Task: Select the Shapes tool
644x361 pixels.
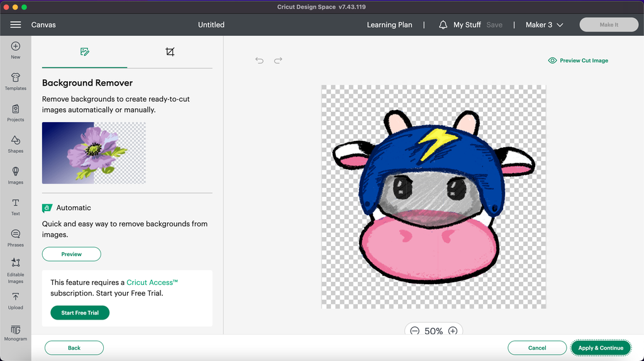Action: coord(16,140)
